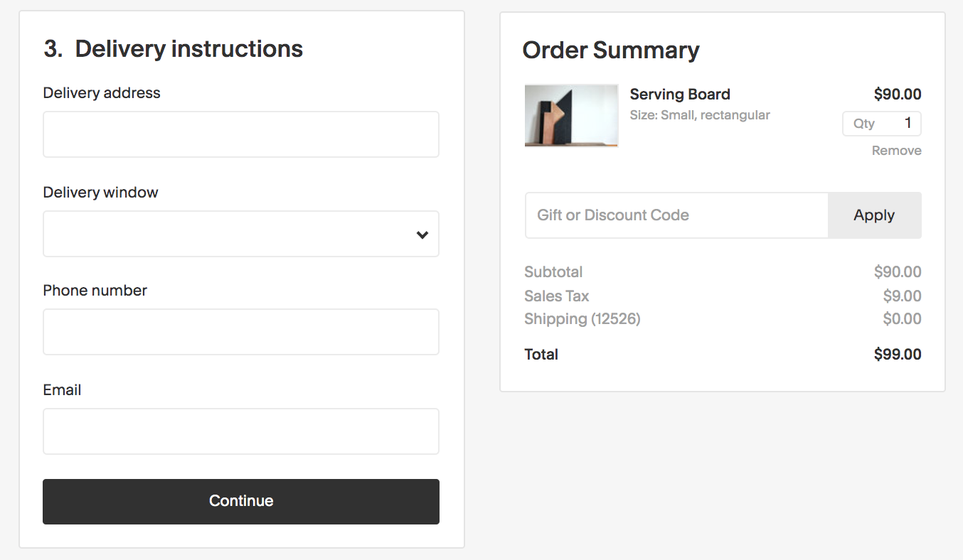Click the Serving Board product thumbnail
Screen dimensions: 963x560
[571, 116]
